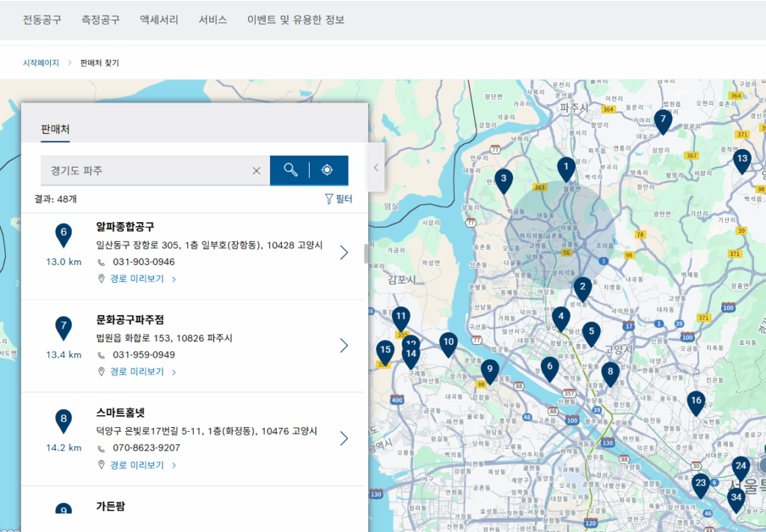Select the 알파종합공구 store name
This screenshot has height=532, width=766.
tap(126, 227)
